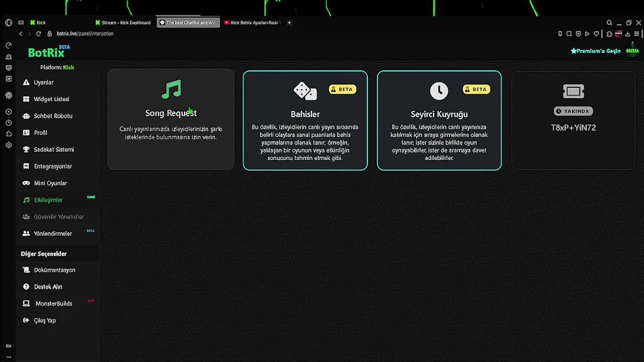
Task: Click the heart bookmark icon in address bar
Action: [596, 34]
